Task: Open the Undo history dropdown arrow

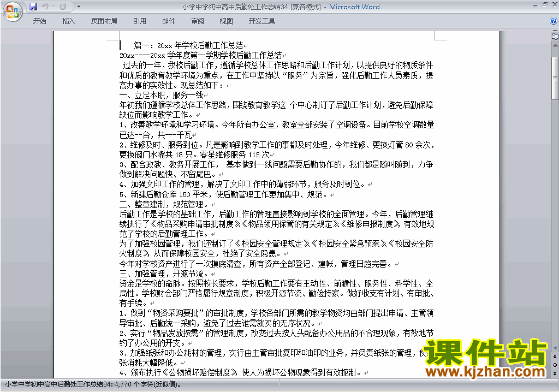Action: click(x=53, y=7)
